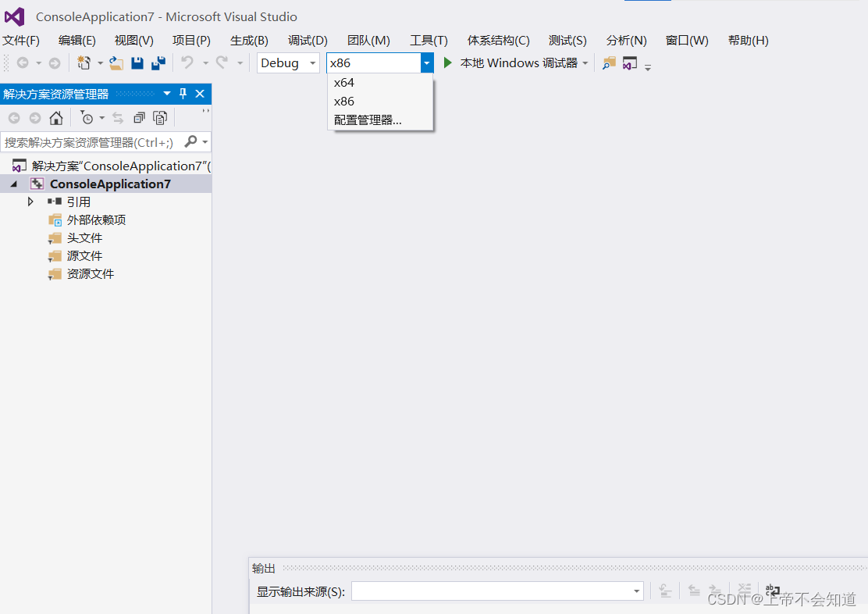The width and height of the screenshot is (868, 614).
Task: Undo the last action
Action: tap(187, 62)
